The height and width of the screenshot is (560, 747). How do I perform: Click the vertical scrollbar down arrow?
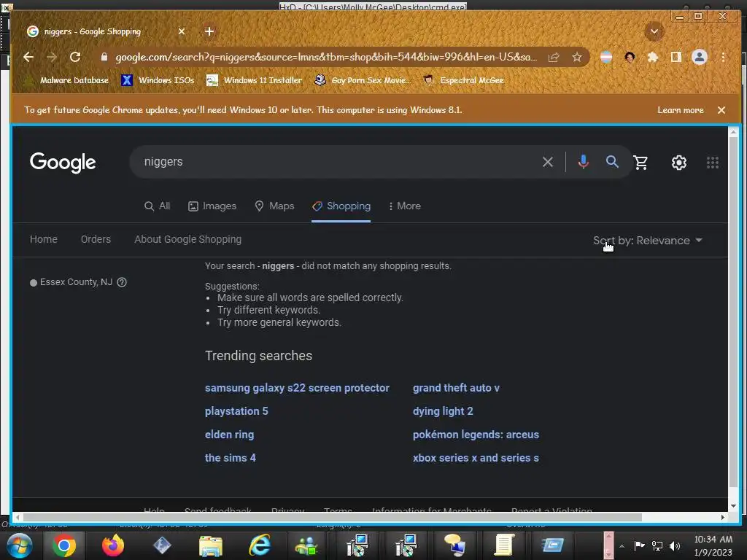pyautogui.click(x=734, y=506)
